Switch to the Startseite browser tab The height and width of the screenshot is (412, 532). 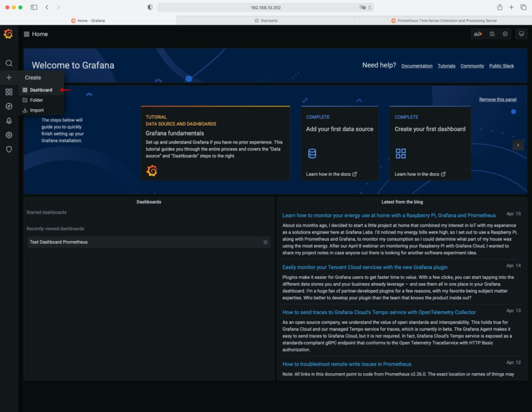pyautogui.click(x=265, y=21)
